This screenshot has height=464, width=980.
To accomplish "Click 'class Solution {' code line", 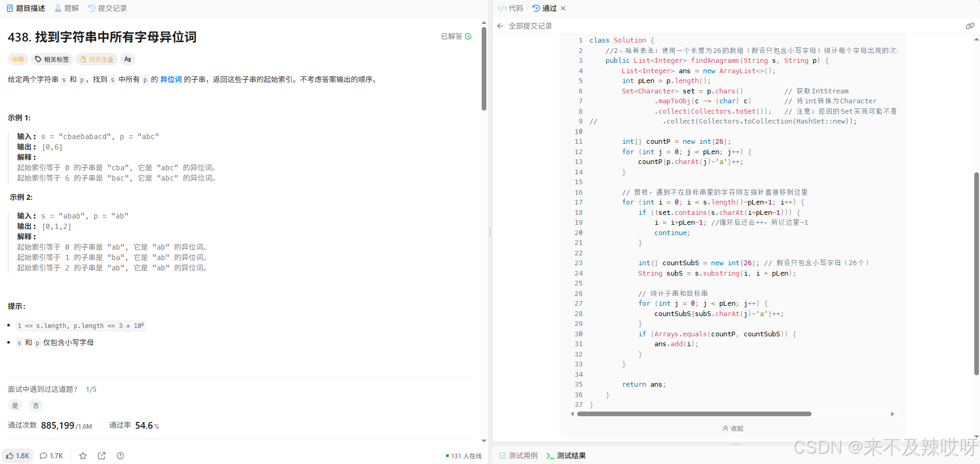I will click(622, 40).
